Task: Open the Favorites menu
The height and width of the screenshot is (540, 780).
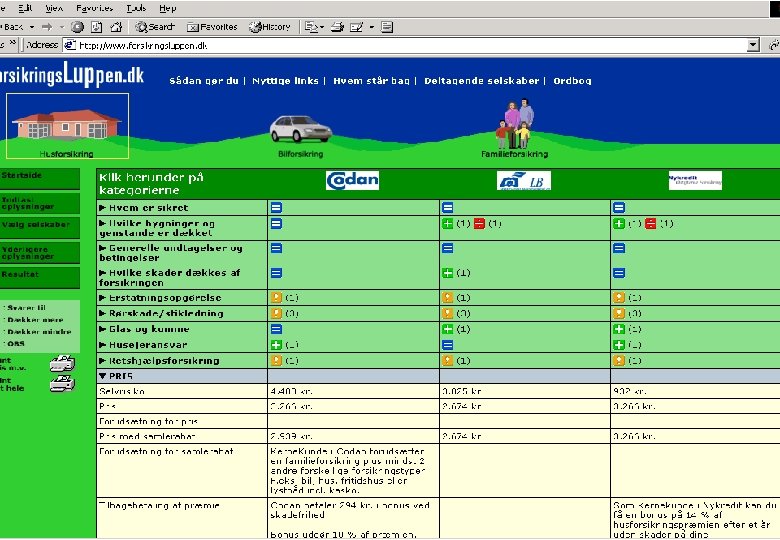Action: click(x=95, y=8)
